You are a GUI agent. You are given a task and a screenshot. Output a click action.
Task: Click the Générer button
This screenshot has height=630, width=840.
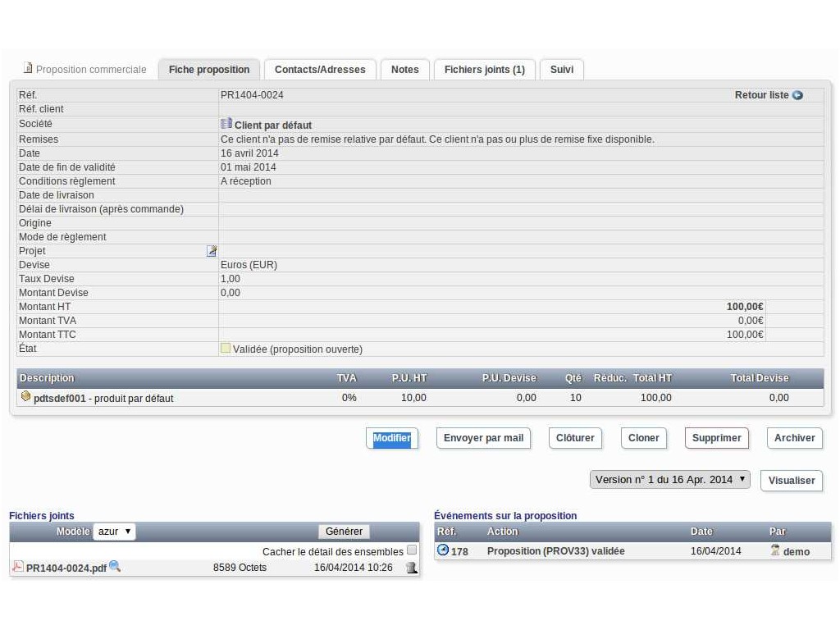tap(344, 532)
